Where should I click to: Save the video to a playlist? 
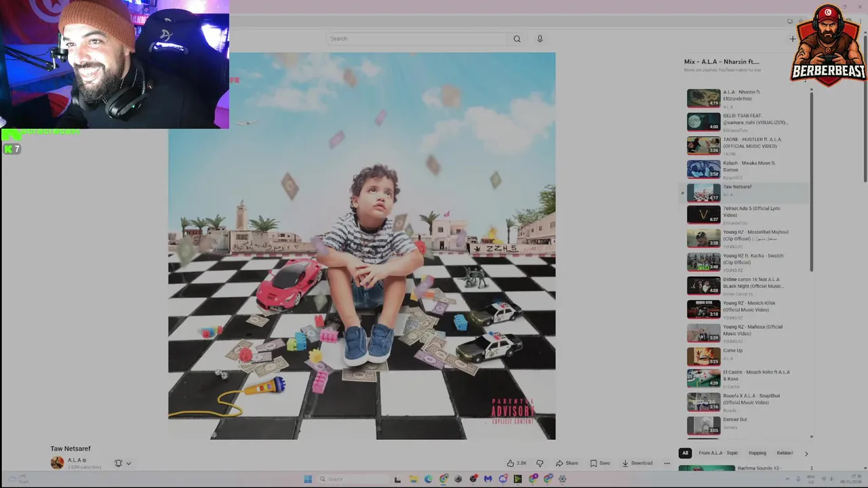point(599,463)
